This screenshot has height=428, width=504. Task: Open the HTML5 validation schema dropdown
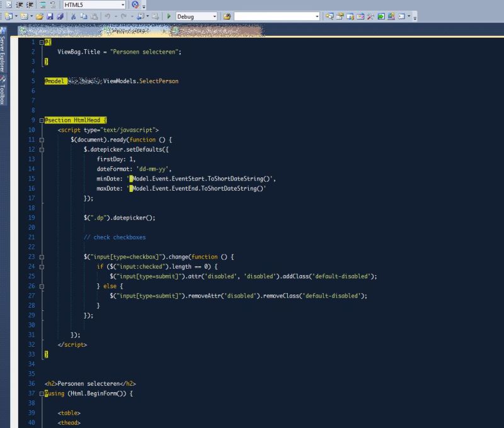(123, 5)
